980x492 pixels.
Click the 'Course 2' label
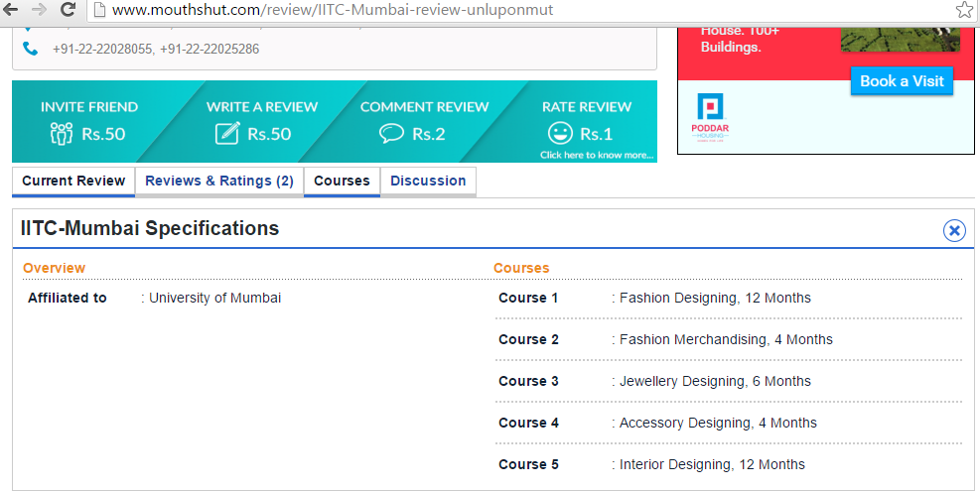click(x=528, y=339)
